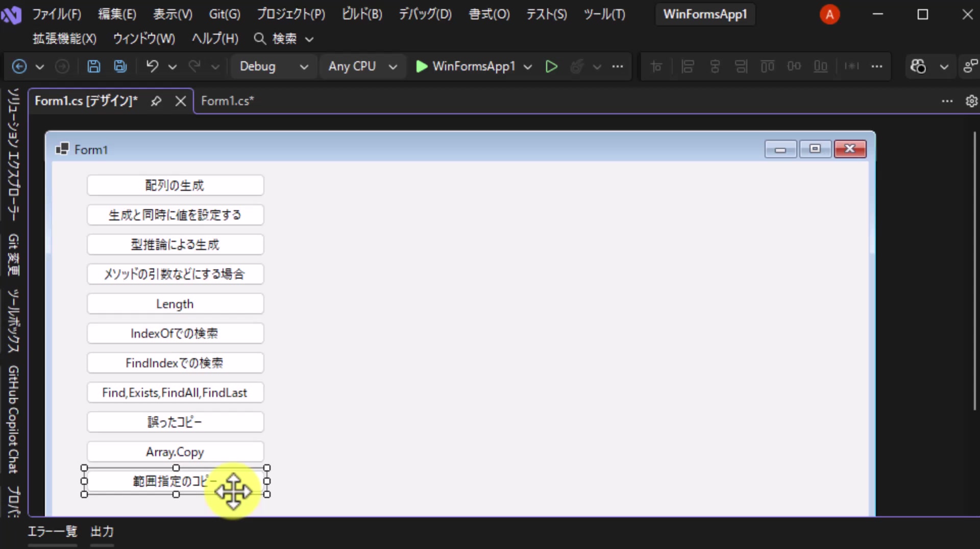Open the Debug configuration dropdown
Screen dimensions: 980x549
274,66
